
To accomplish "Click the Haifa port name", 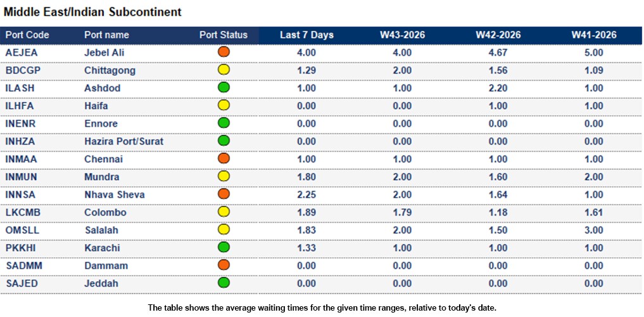I will click(96, 106).
